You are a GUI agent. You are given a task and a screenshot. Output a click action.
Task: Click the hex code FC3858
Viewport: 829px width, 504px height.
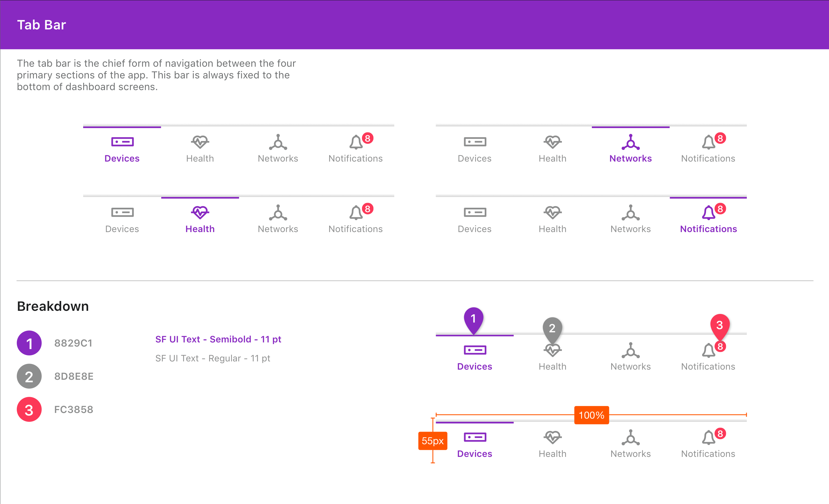pos(74,409)
